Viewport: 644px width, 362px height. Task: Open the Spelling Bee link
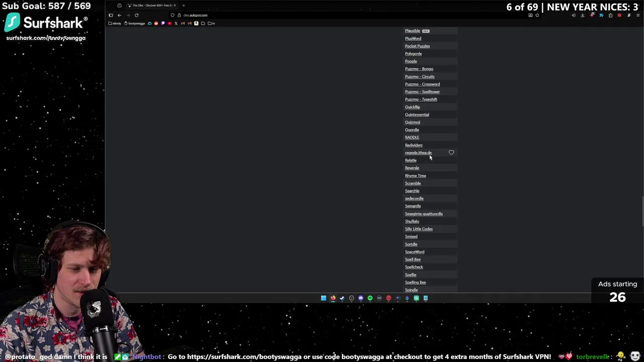click(415, 283)
